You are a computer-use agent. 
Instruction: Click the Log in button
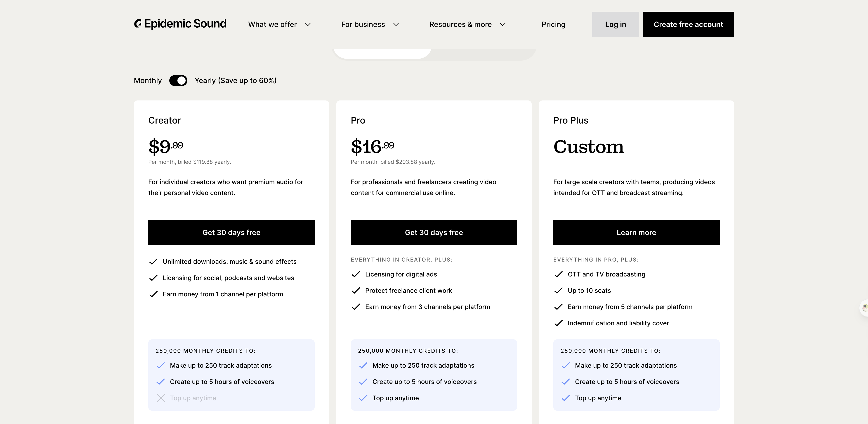point(615,24)
